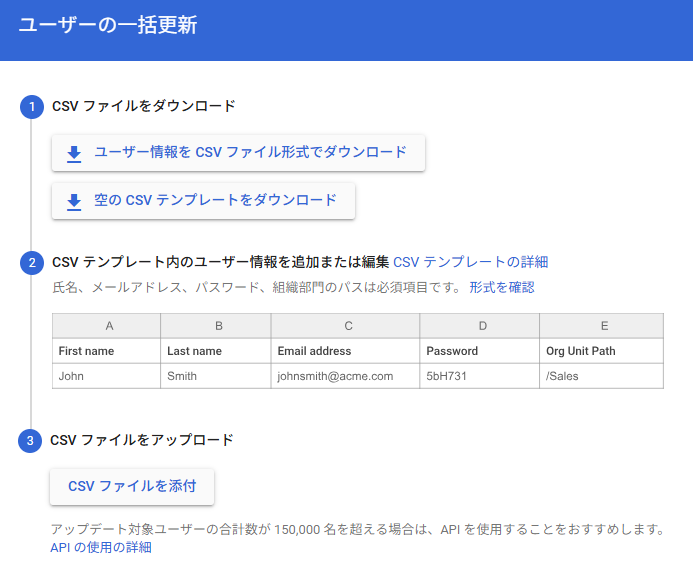Open the API の使用の詳細 link

(101, 547)
